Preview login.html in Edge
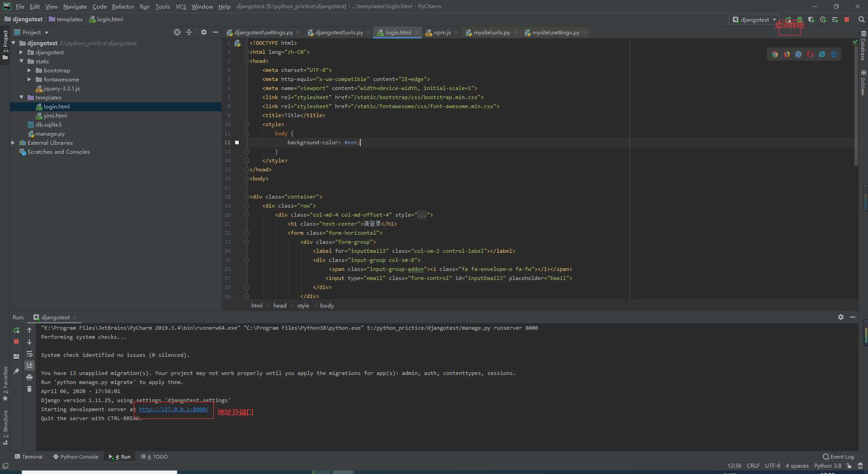This screenshot has height=474, width=868. [834, 54]
